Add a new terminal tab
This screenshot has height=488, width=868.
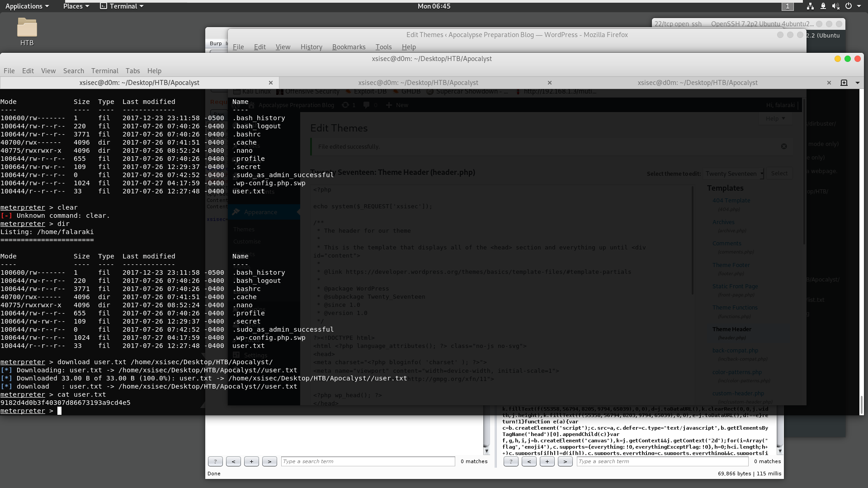(x=844, y=83)
